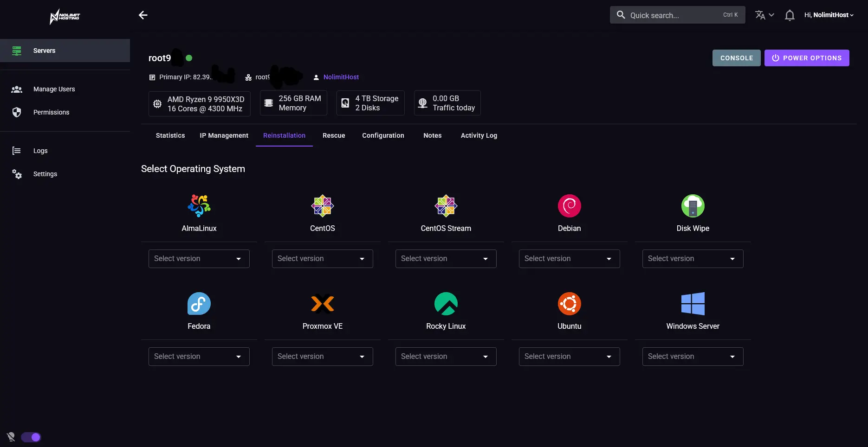The width and height of the screenshot is (868, 447).
Task: Click the 4 TB Storage text
Action: pyautogui.click(x=377, y=98)
